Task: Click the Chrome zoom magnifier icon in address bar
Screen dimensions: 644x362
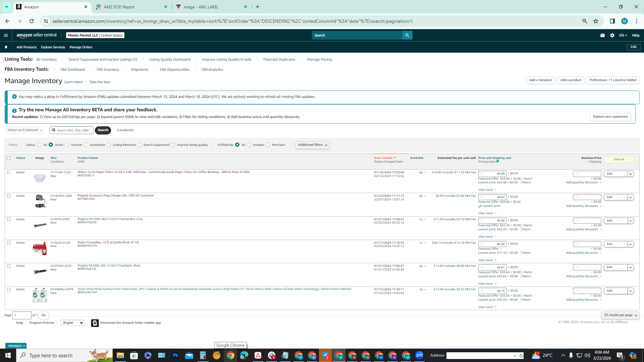Action: [585, 21]
